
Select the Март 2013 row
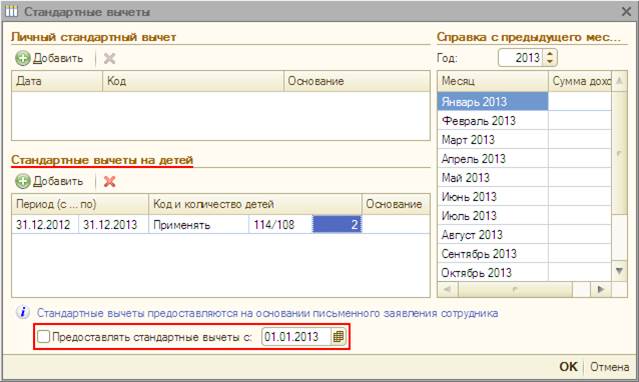tap(524, 139)
